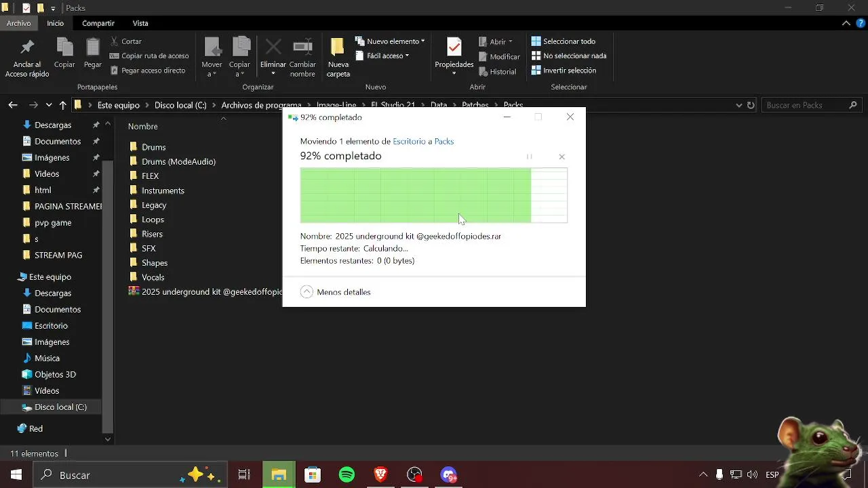Image resolution: width=868 pixels, height=488 pixels.
Task: Open Explorer help question mark icon
Action: [859, 23]
